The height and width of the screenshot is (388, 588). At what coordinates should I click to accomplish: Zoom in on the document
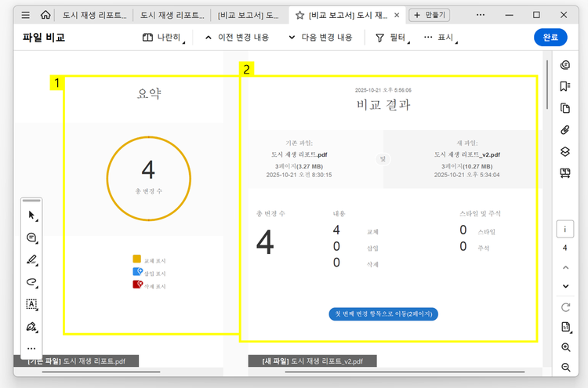point(566,347)
